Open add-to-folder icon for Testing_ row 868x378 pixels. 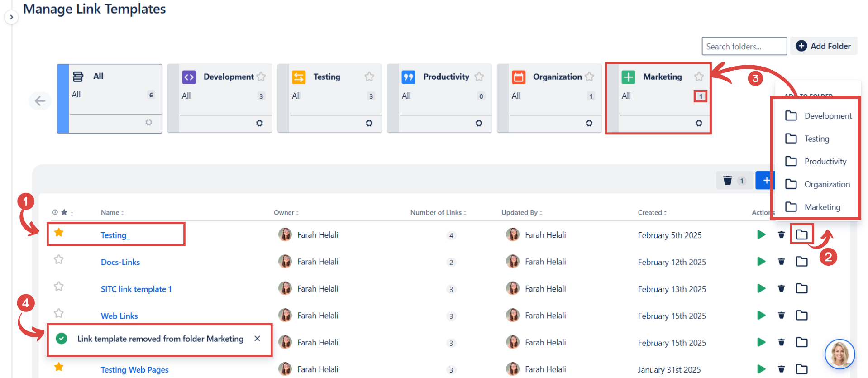pos(801,234)
